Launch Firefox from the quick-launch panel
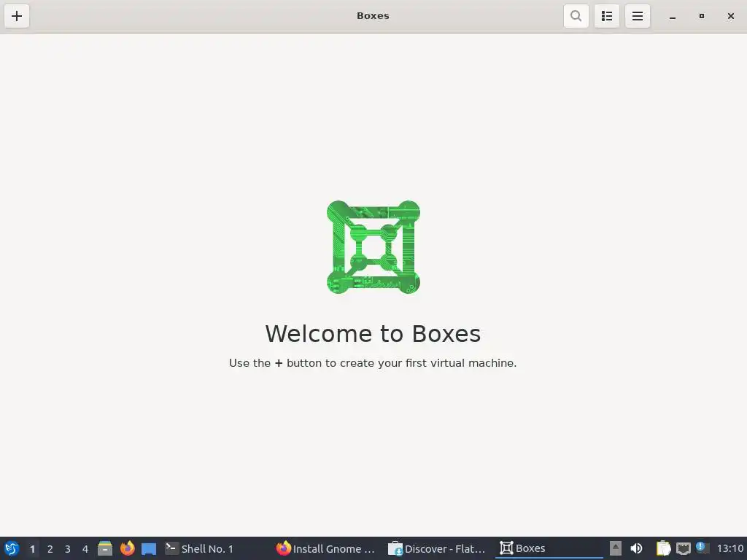Image resolution: width=747 pixels, height=560 pixels. (x=127, y=548)
